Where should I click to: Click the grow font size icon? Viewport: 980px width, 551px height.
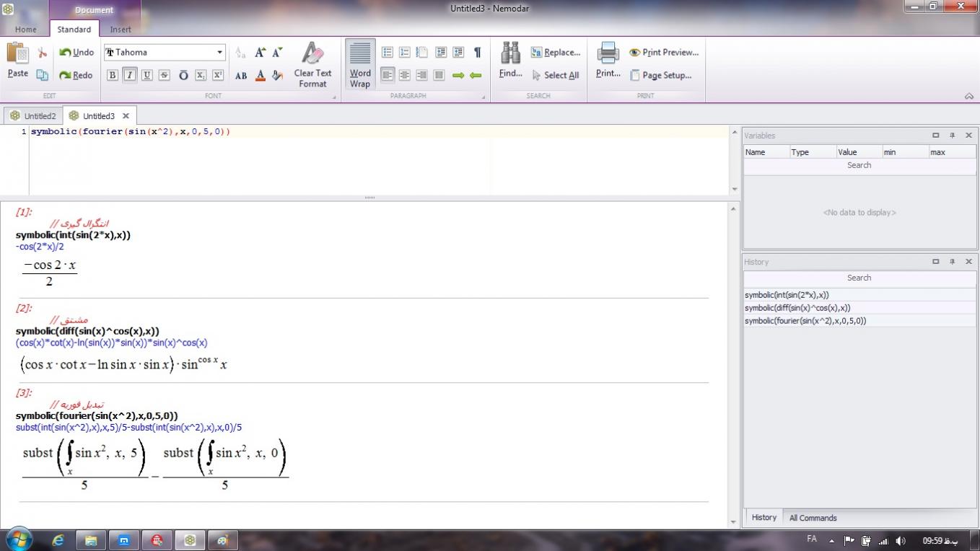pyautogui.click(x=260, y=53)
